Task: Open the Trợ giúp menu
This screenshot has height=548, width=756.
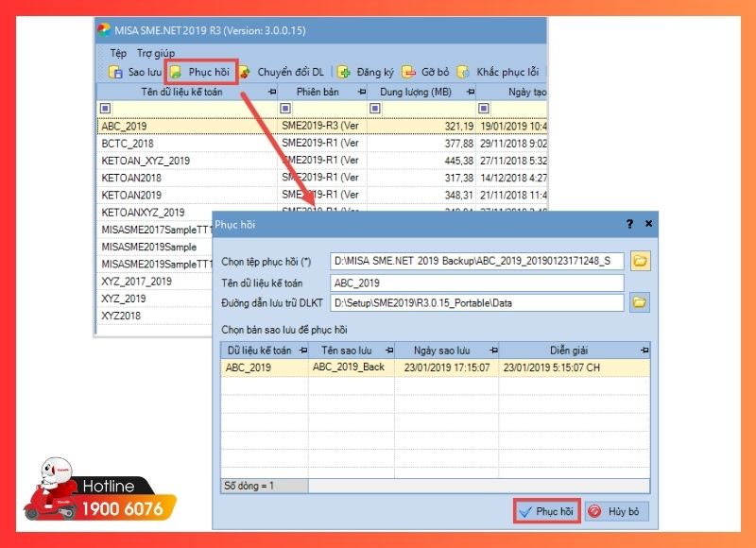Action: 156,53
